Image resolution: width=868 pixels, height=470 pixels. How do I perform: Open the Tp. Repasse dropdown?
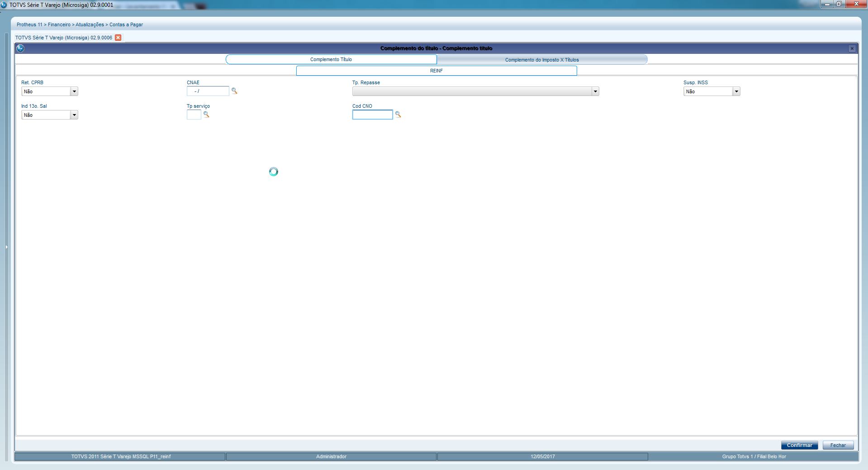click(x=595, y=91)
